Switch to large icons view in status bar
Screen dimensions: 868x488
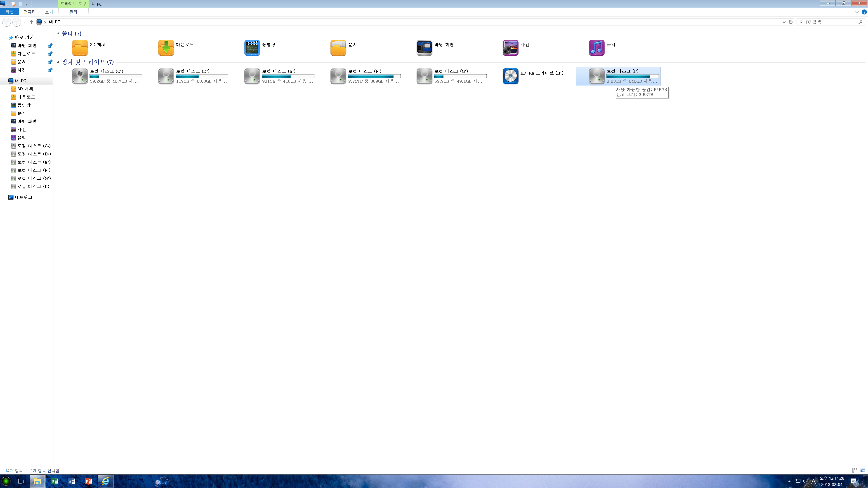click(x=862, y=470)
